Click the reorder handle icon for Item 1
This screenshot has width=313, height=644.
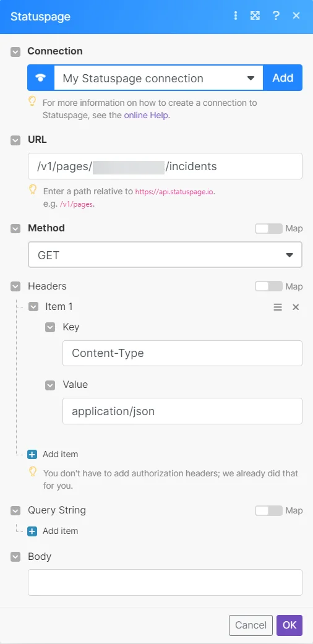pyautogui.click(x=278, y=307)
